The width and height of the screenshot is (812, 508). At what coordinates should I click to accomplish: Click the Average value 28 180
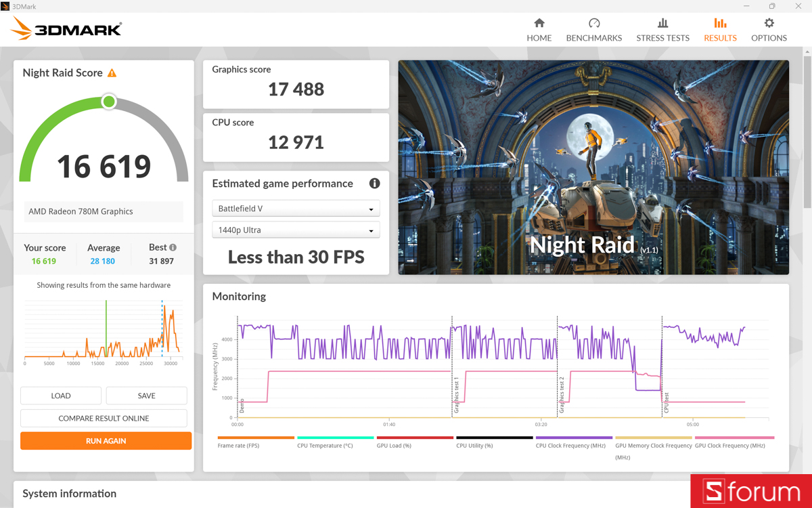[103, 261]
